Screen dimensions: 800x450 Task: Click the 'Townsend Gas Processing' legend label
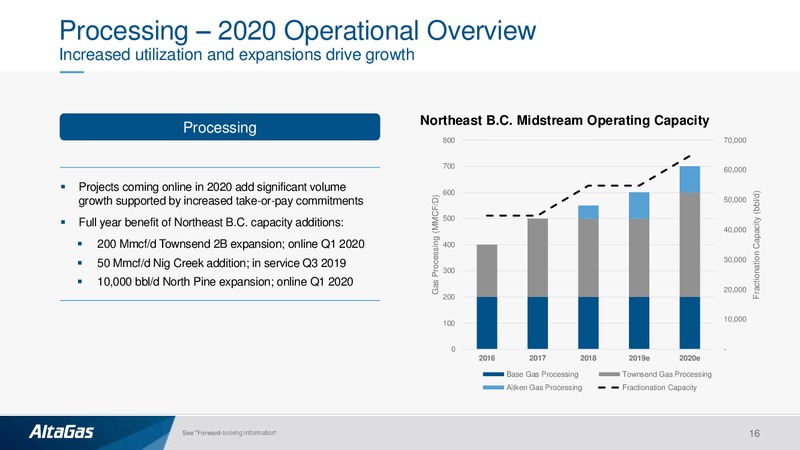pos(667,374)
